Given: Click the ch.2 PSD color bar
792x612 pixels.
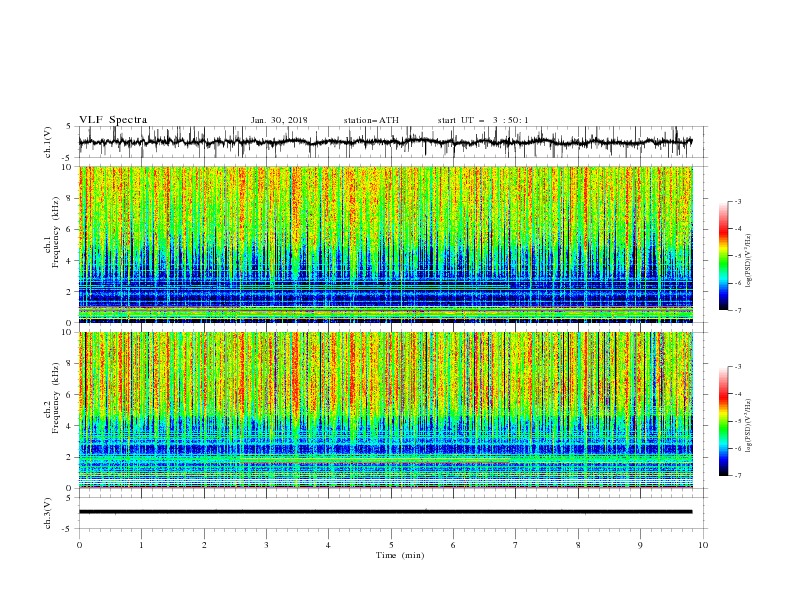Looking at the screenshot, I should pyautogui.click(x=724, y=421).
